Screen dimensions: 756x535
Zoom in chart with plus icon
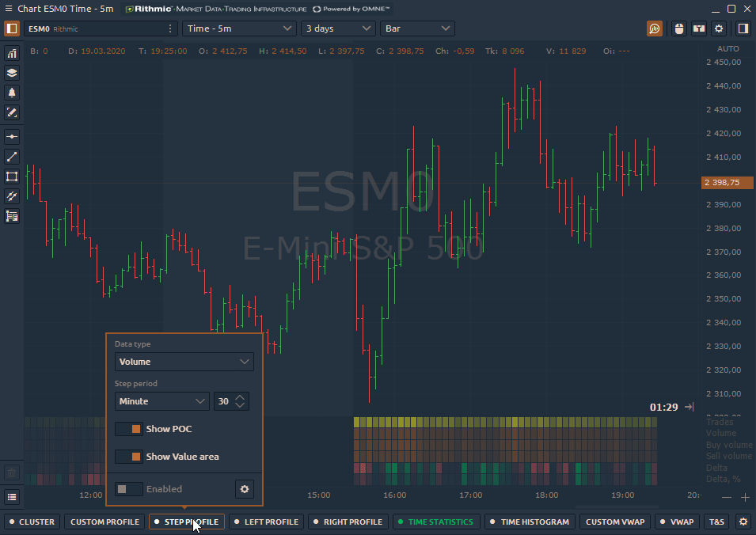coord(745,497)
